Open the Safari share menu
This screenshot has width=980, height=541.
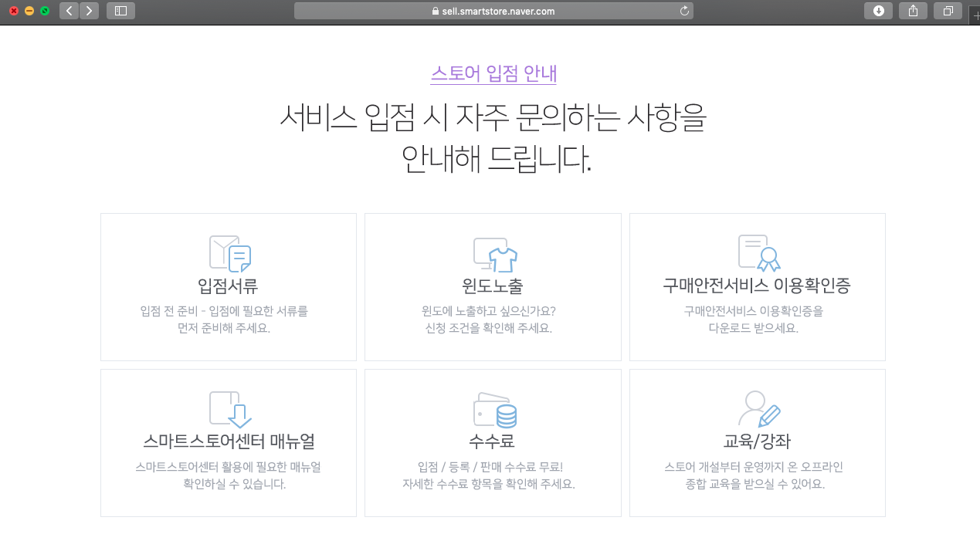[x=913, y=11]
